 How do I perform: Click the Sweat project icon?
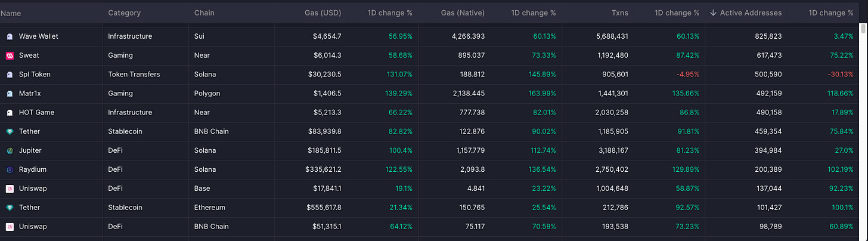point(10,55)
